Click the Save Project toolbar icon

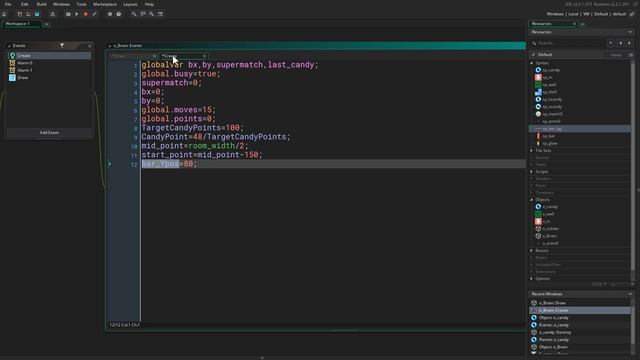point(37,14)
